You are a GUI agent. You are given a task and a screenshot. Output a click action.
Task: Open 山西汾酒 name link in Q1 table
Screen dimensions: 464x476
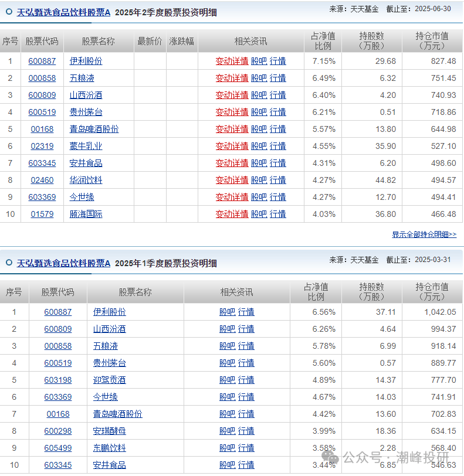tap(109, 329)
